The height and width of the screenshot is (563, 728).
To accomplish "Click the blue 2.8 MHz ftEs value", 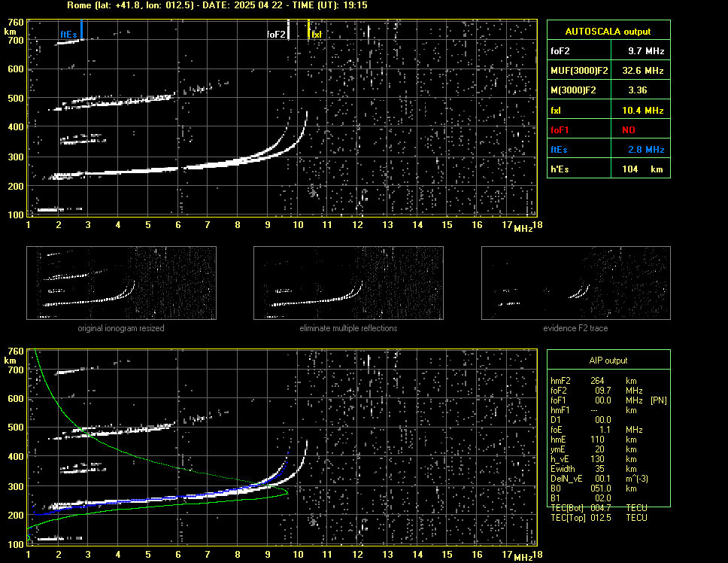I will 646,150.
